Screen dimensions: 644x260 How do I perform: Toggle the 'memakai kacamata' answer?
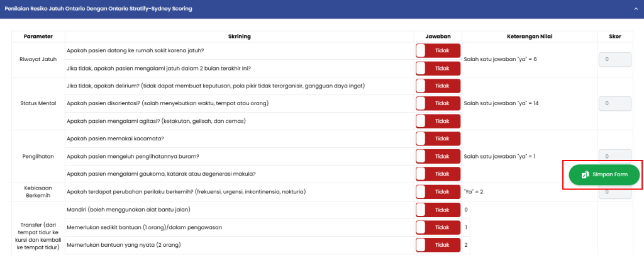click(438, 138)
